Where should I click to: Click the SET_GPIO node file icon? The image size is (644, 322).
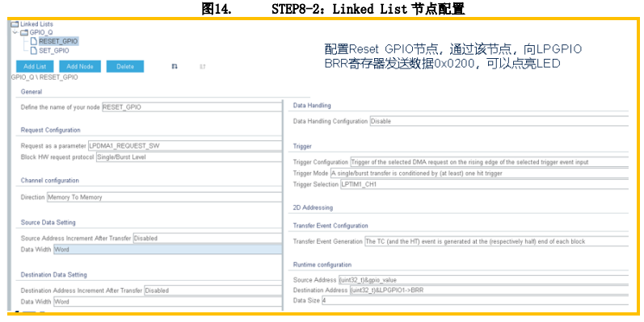[x=34, y=51]
